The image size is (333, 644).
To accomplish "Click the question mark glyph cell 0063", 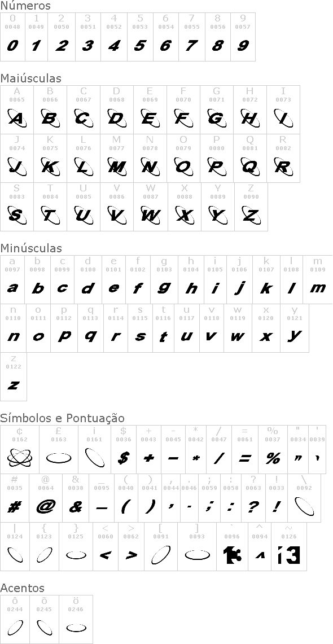I will [x=253, y=498].
